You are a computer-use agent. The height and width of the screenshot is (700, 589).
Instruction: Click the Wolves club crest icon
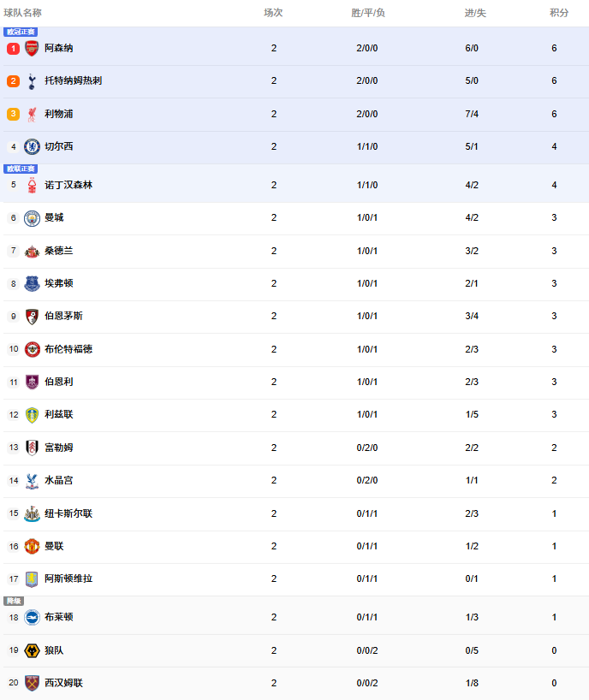[x=32, y=650]
